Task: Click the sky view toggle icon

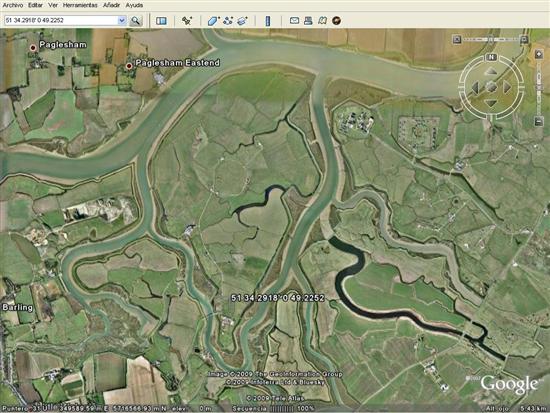Action: point(336,20)
